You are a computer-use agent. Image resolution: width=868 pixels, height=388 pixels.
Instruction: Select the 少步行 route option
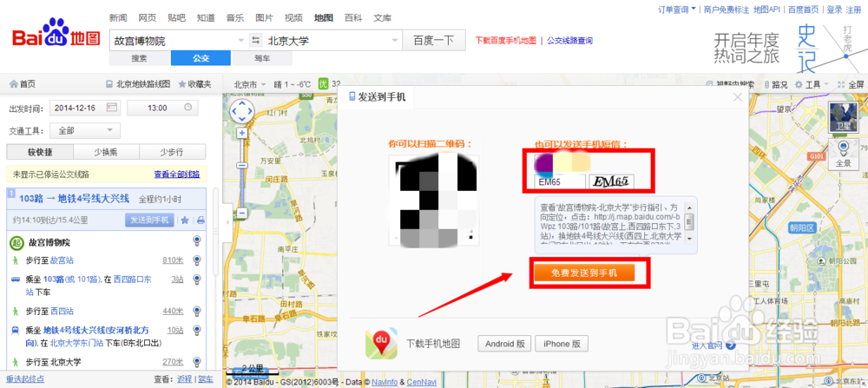pos(172,152)
